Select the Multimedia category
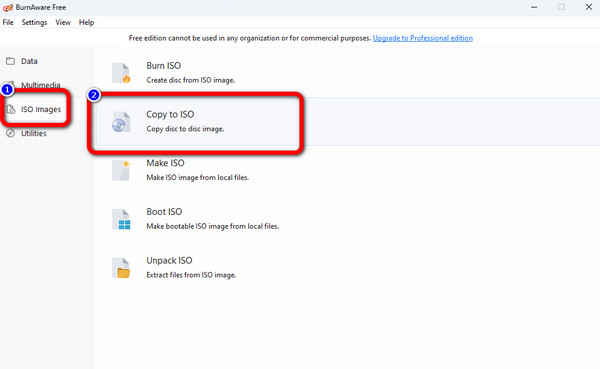 (41, 85)
